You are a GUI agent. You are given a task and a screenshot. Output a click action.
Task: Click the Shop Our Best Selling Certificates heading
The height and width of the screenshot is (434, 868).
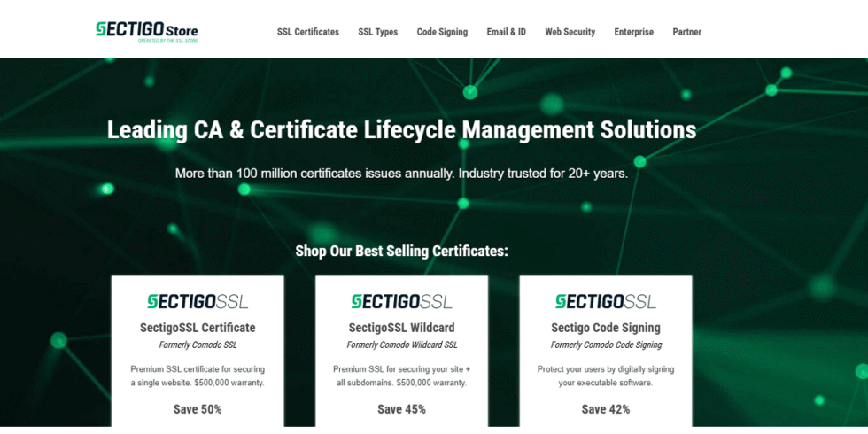[402, 251]
